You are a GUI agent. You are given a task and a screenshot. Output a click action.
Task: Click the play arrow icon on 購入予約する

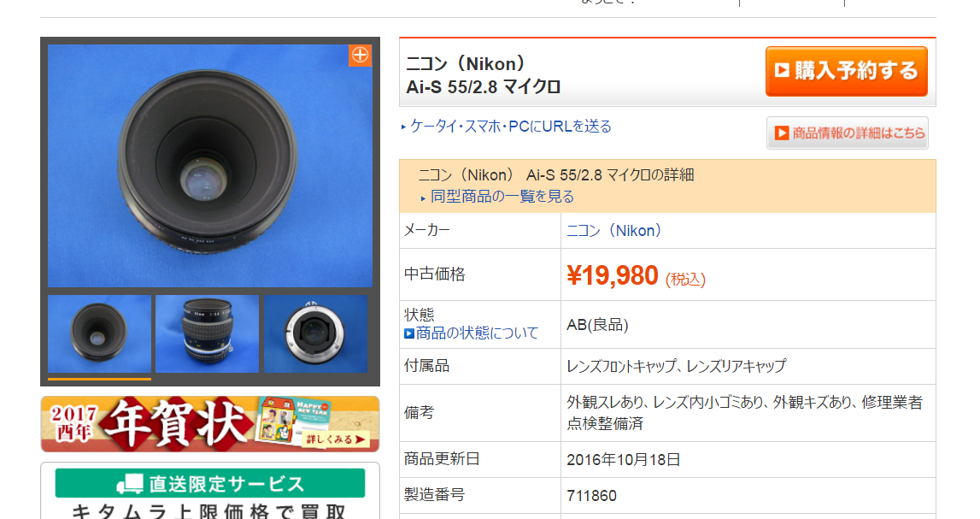coord(782,70)
